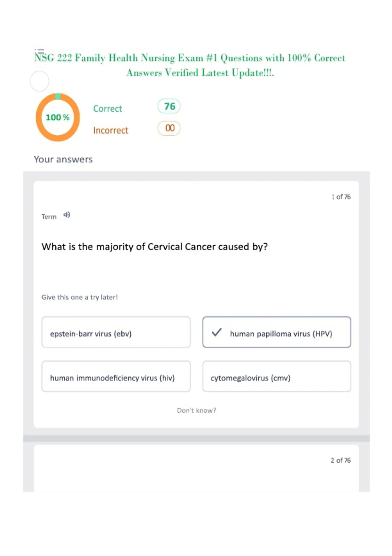
Task: Choose human papilloma virus (HPV) answer
Action: click(277, 332)
